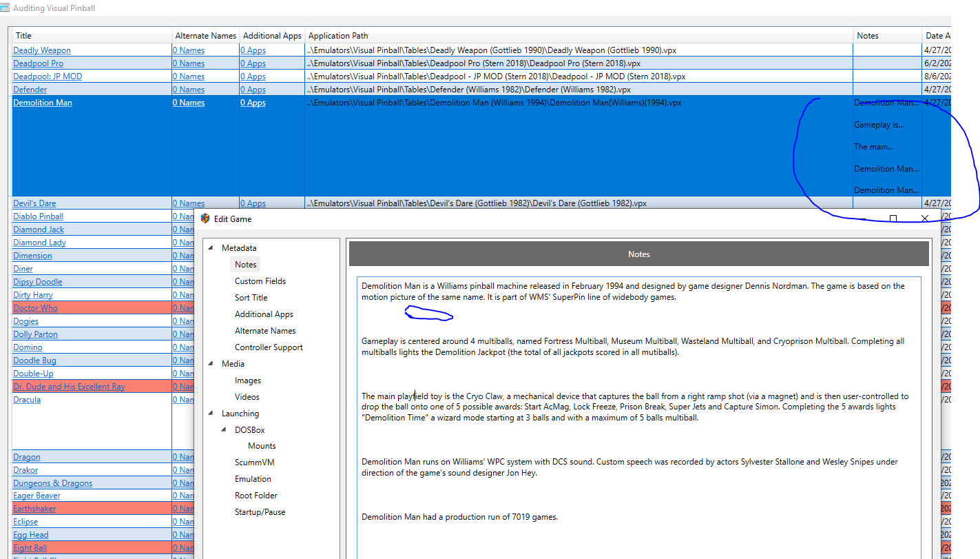Open the Dogies title link
This screenshot has height=559, width=980.
pos(25,321)
